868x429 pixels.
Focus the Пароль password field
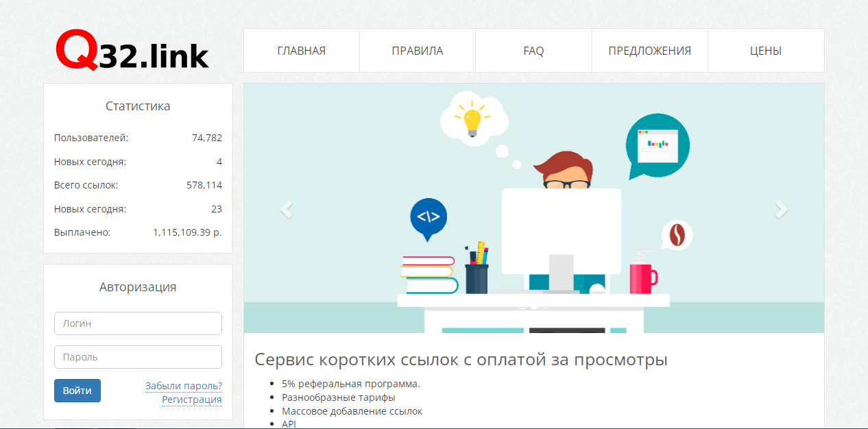pos(138,357)
